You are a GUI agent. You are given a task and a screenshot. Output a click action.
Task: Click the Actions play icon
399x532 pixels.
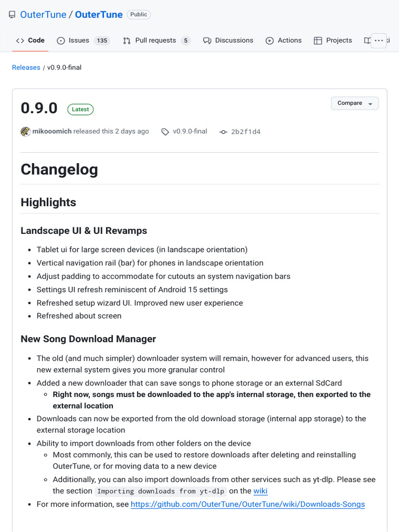tap(270, 41)
